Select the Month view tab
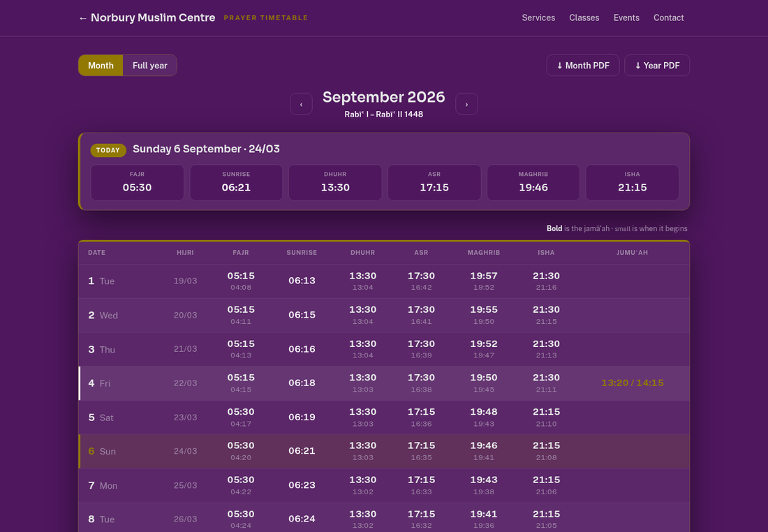This screenshot has height=532, width=768. pyautogui.click(x=101, y=65)
